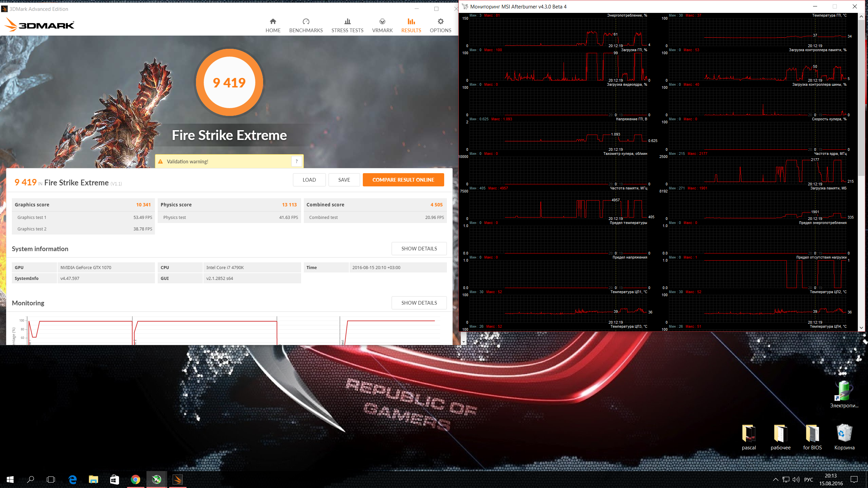The image size is (868, 488).
Task: Open the OPTIONS gear icon
Action: [x=440, y=22]
